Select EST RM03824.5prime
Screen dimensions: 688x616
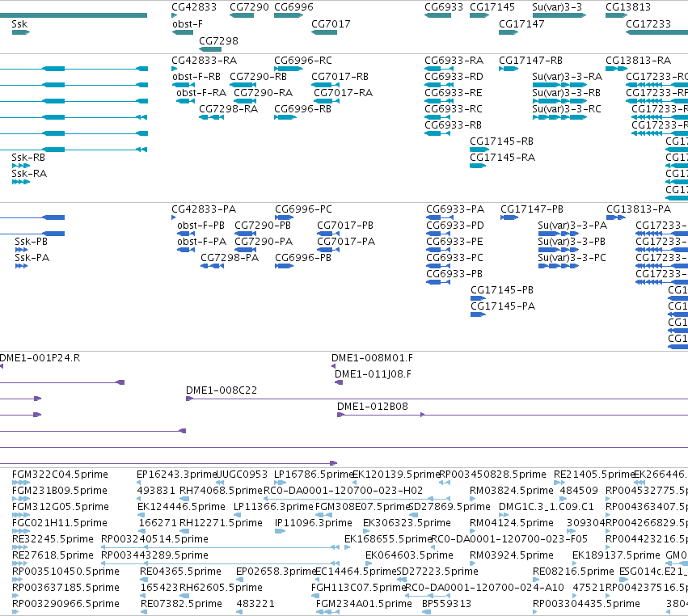pyautogui.click(x=473, y=499)
